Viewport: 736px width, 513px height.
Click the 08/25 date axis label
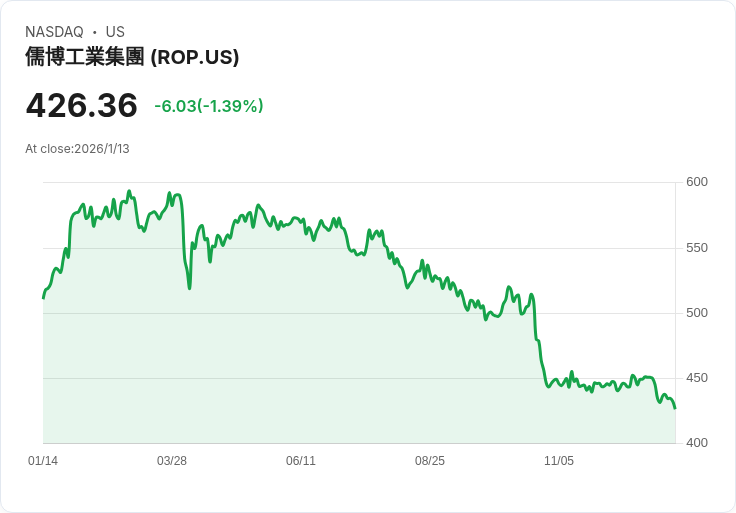click(429, 461)
